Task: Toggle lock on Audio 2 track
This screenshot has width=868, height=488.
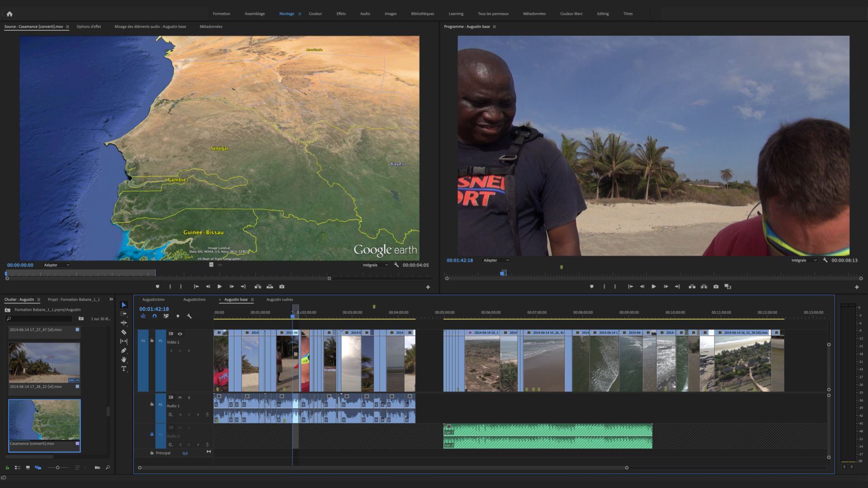Action: (x=152, y=434)
